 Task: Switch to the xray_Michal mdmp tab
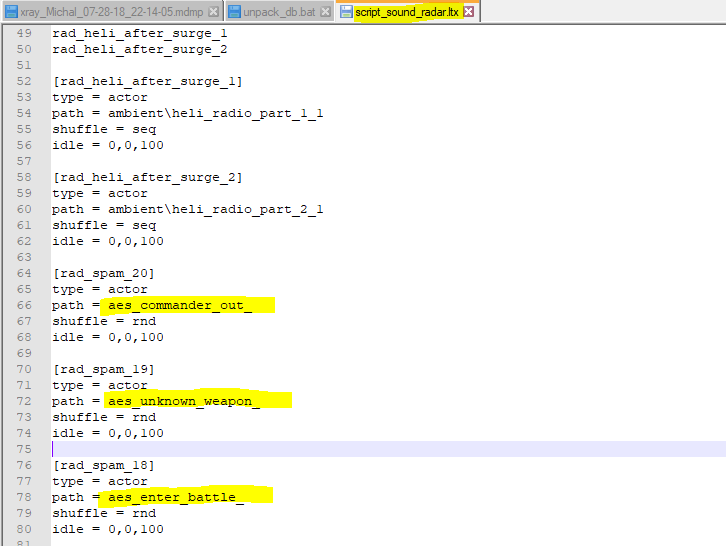tap(112, 12)
